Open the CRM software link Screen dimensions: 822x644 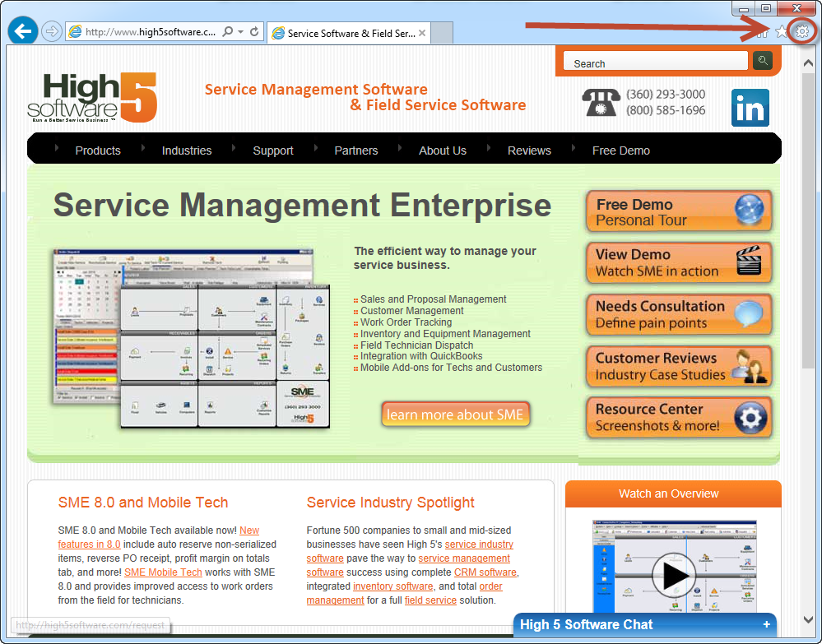(x=485, y=572)
